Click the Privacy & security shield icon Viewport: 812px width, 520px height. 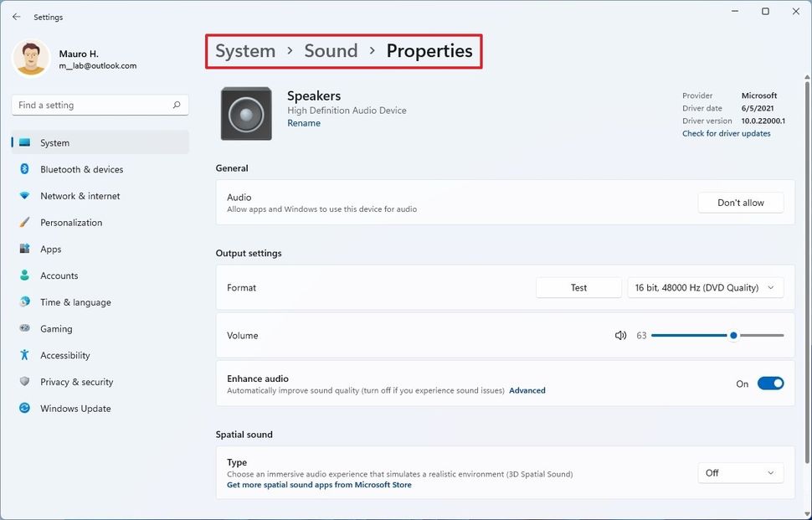pyautogui.click(x=24, y=382)
